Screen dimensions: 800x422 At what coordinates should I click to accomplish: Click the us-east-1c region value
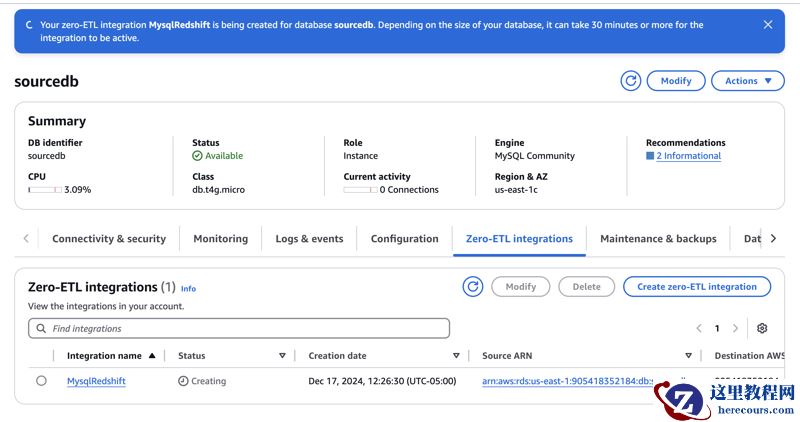click(516, 189)
